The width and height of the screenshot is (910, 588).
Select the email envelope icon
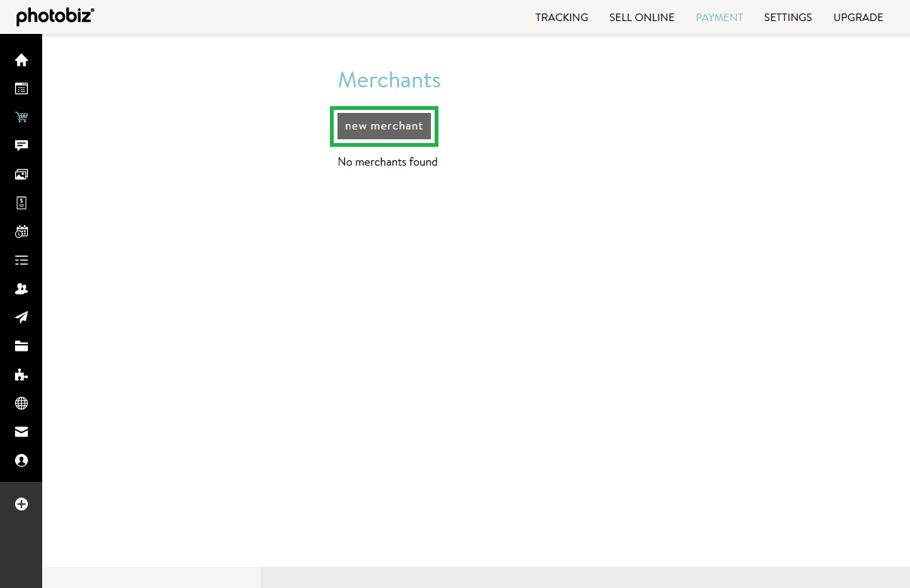click(x=21, y=431)
